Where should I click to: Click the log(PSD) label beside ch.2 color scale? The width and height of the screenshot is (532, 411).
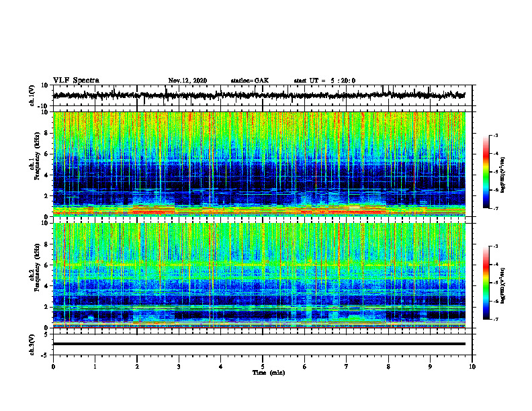[504, 285]
